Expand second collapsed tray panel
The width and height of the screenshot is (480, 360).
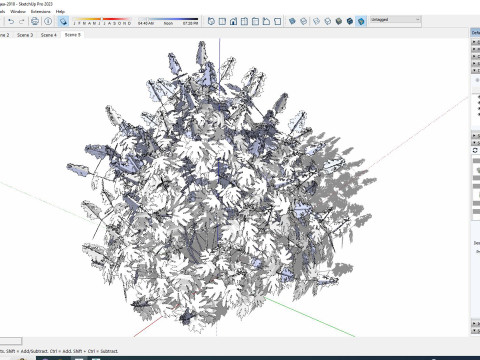pos(476,49)
